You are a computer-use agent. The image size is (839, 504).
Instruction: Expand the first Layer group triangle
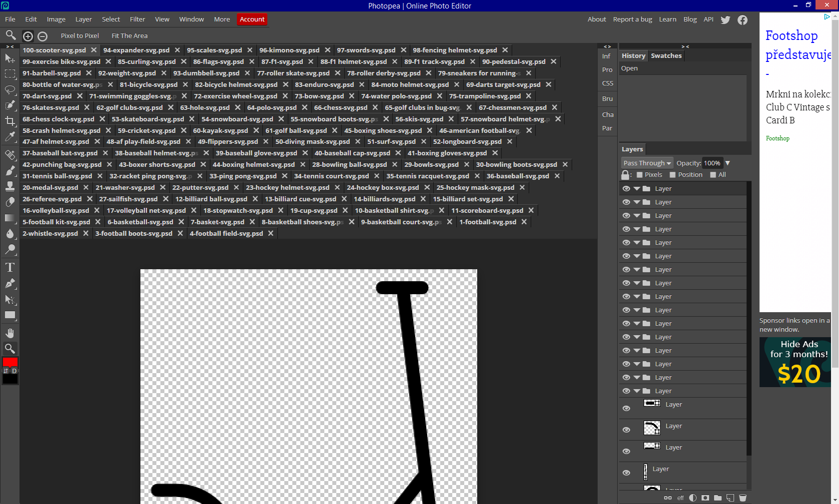(x=636, y=188)
